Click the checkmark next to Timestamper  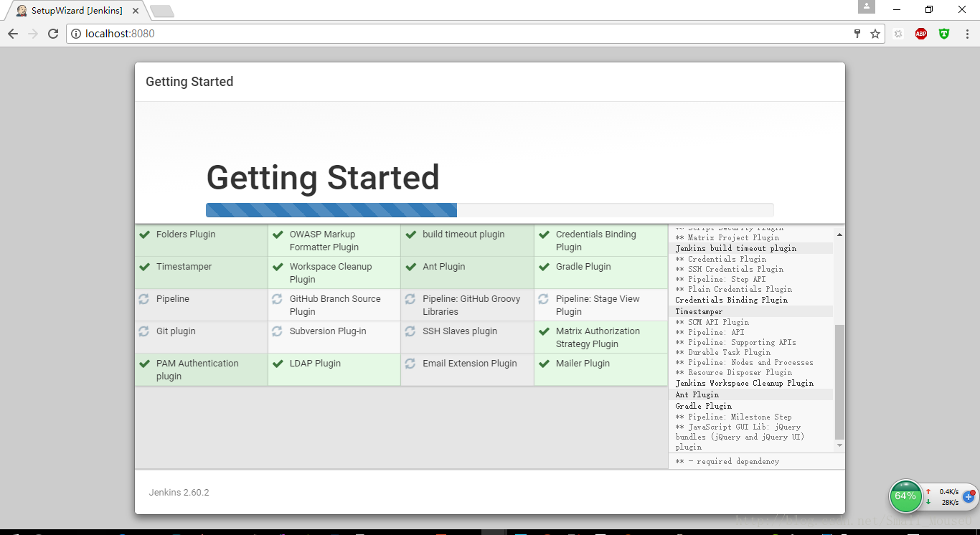point(144,267)
